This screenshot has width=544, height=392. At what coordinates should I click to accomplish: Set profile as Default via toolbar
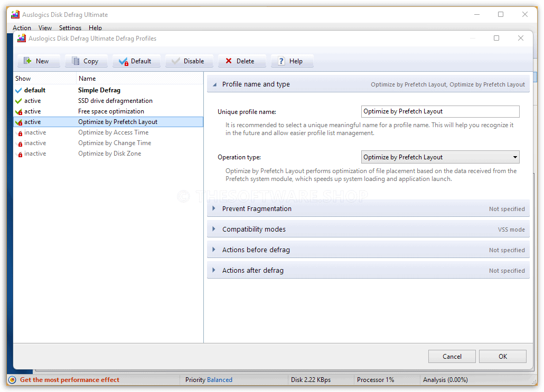coord(136,61)
